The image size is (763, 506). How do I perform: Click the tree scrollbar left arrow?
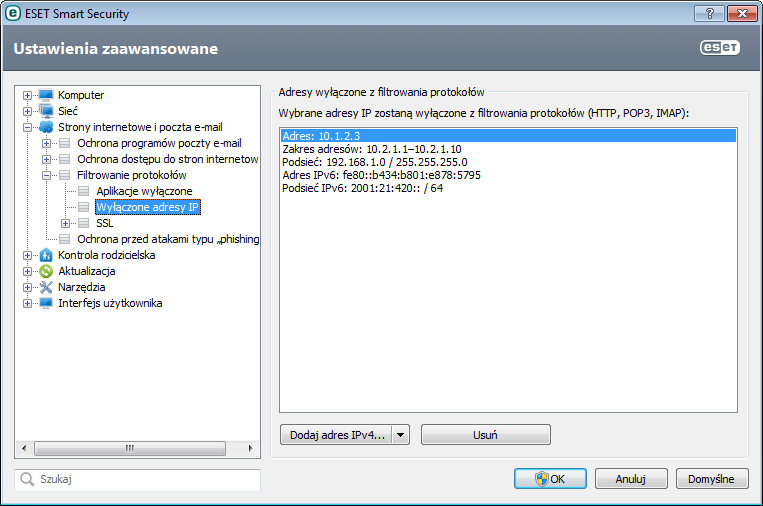tap(24, 448)
